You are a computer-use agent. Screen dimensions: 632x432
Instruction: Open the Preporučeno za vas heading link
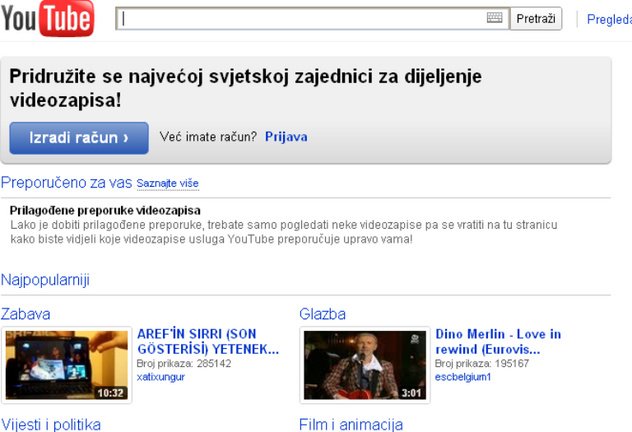pyautogui.click(x=67, y=183)
